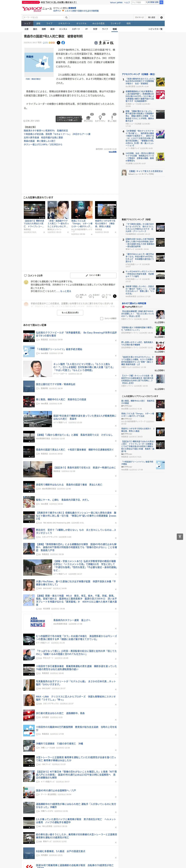
Task: Select the エキスパート tab
Action: (64, 24)
